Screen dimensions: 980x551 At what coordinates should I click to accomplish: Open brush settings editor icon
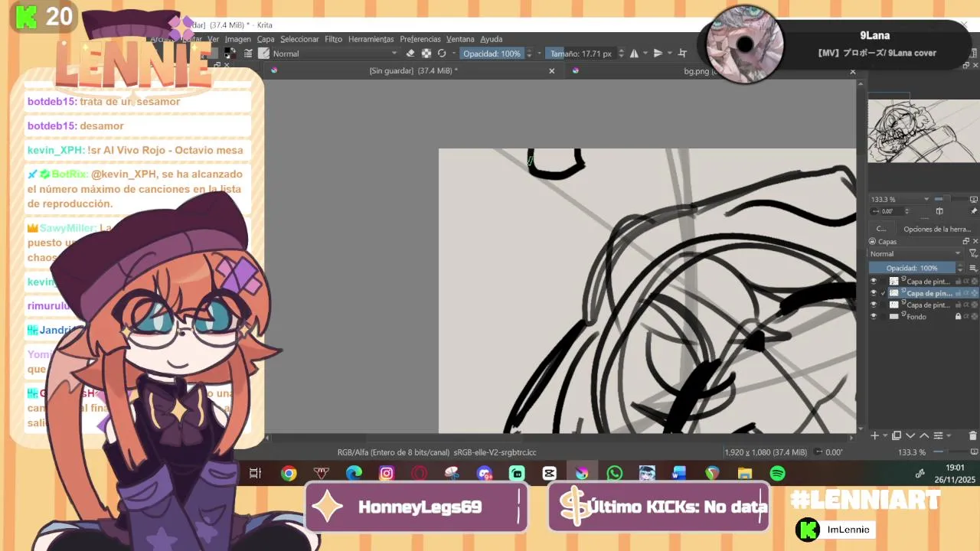coord(248,54)
